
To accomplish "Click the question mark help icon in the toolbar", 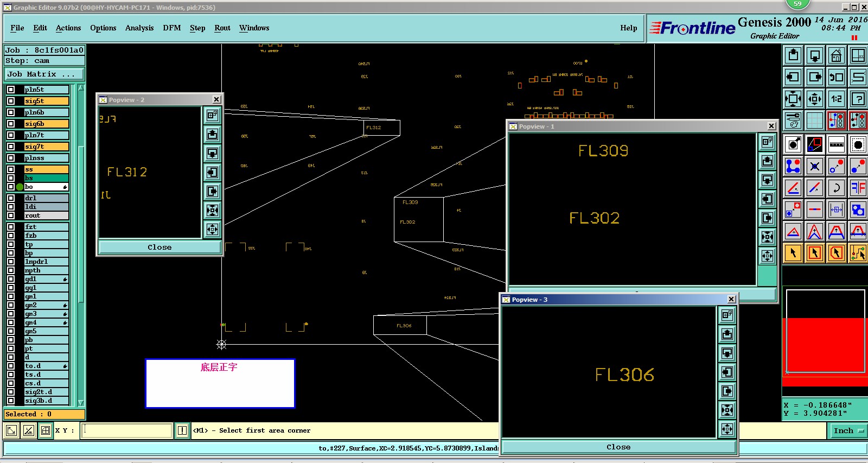I will pyautogui.click(x=858, y=99).
